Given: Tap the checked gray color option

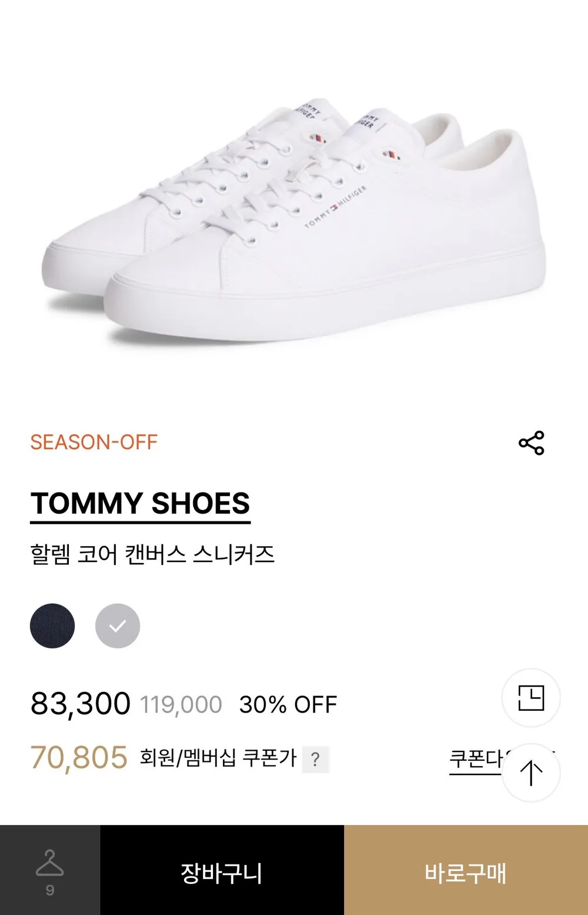Looking at the screenshot, I should click(x=118, y=625).
